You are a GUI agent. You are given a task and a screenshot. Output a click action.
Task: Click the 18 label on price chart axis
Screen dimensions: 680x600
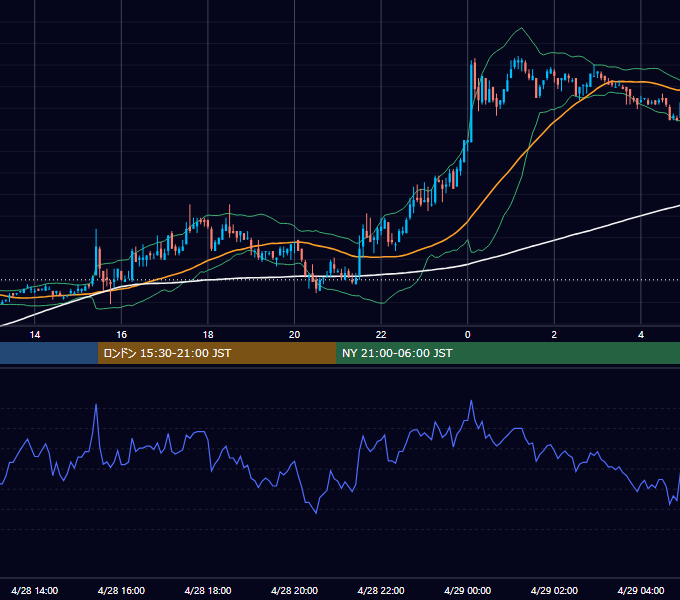coord(208,335)
